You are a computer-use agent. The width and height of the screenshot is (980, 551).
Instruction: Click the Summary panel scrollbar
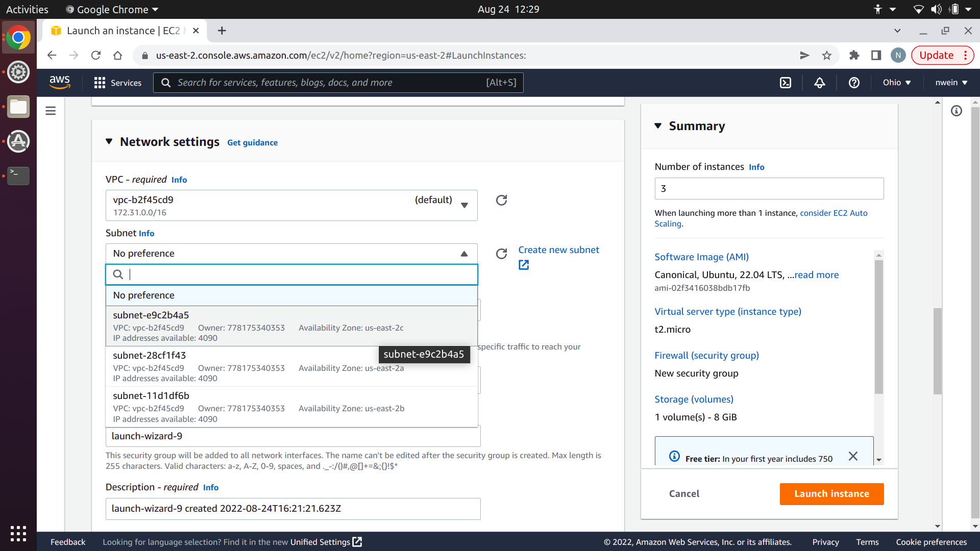coord(878,327)
